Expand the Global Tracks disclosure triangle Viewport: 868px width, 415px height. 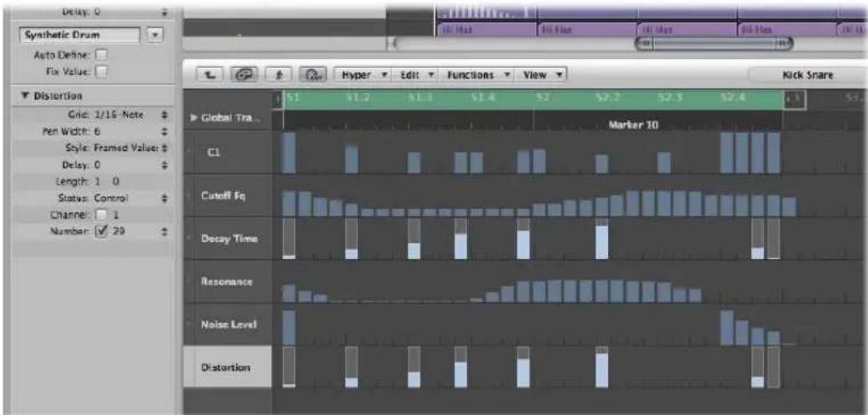pyautogui.click(x=194, y=118)
